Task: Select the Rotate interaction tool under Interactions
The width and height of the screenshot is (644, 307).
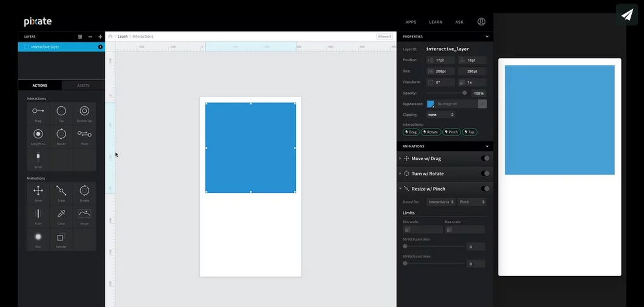Action: tap(61, 137)
